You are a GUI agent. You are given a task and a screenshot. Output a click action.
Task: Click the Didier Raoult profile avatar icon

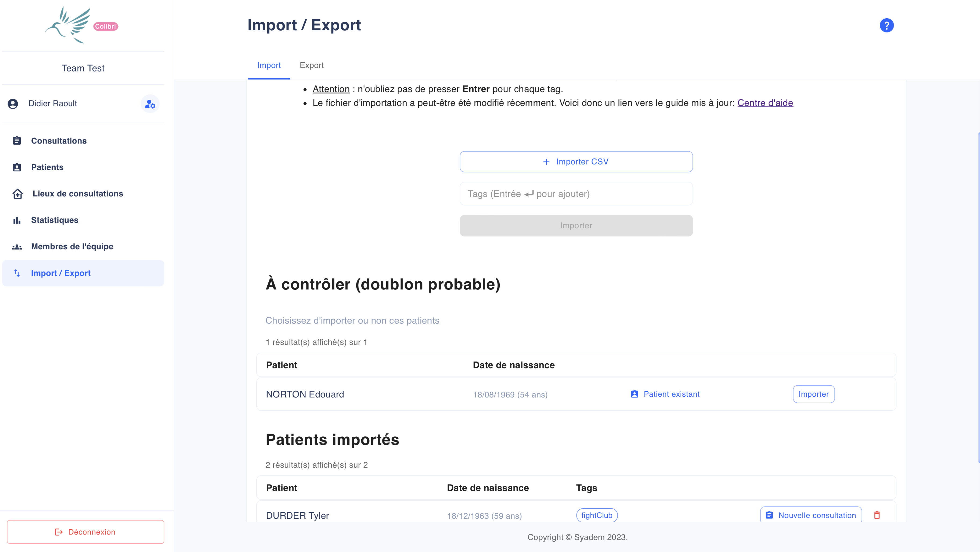click(x=13, y=103)
